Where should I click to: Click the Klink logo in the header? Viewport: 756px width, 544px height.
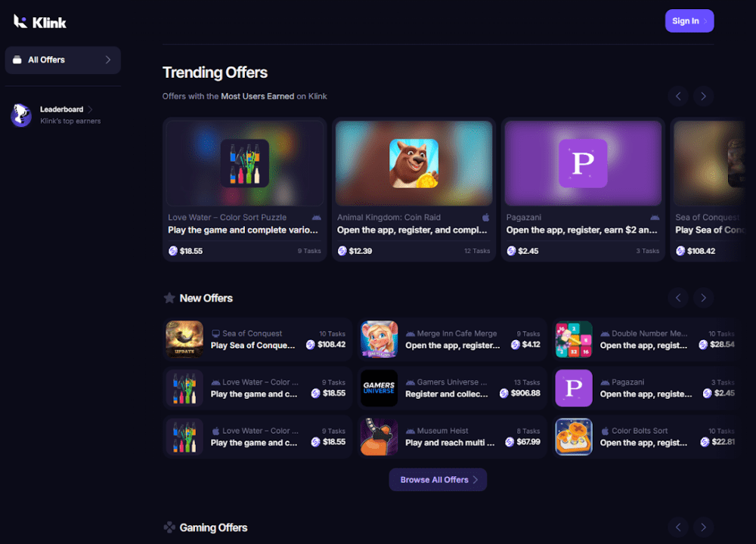click(40, 22)
